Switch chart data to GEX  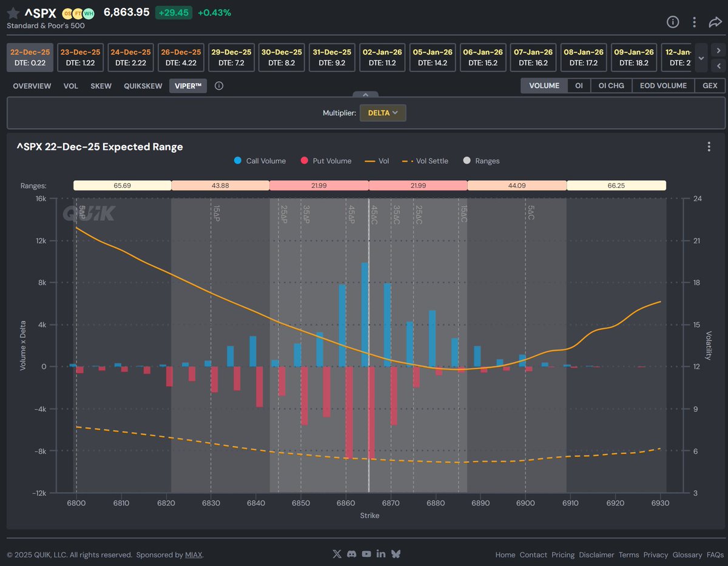710,86
